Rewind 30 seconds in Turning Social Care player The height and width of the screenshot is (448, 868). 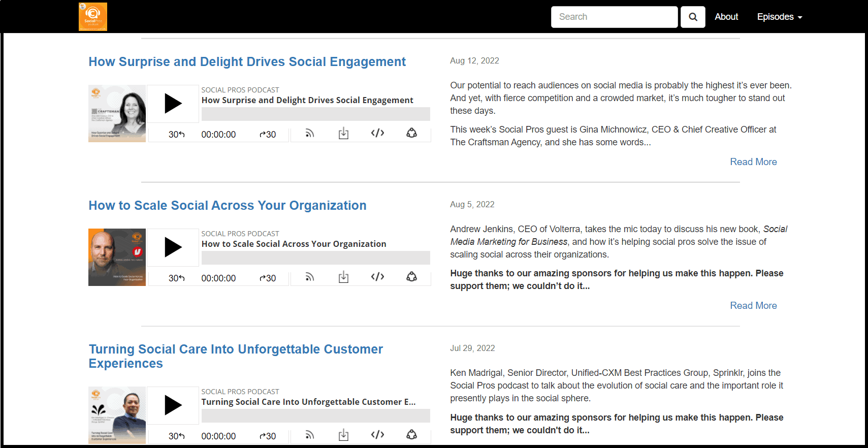coord(177,436)
